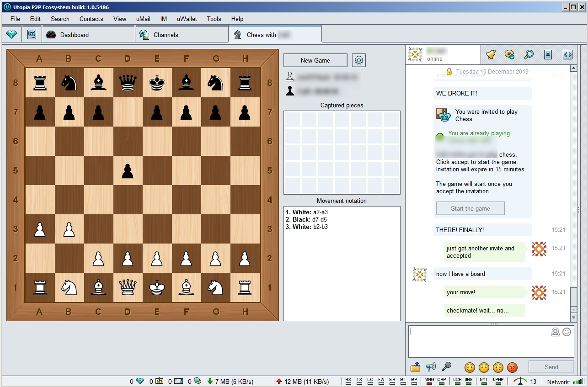Click the contact mention icon in the message box
588x387 pixels.
click(x=556, y=332)
